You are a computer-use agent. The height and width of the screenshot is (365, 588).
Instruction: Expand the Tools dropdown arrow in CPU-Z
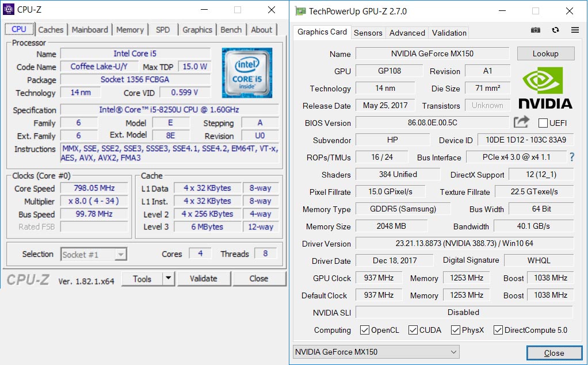pos(169,278)
